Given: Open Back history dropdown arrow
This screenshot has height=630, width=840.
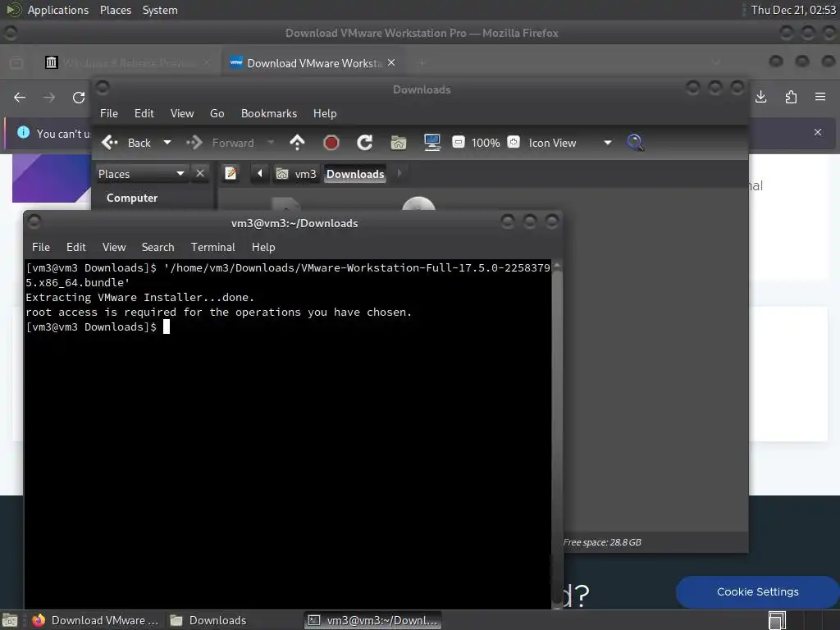Looking at the screenshot, I should coord(167,143).
